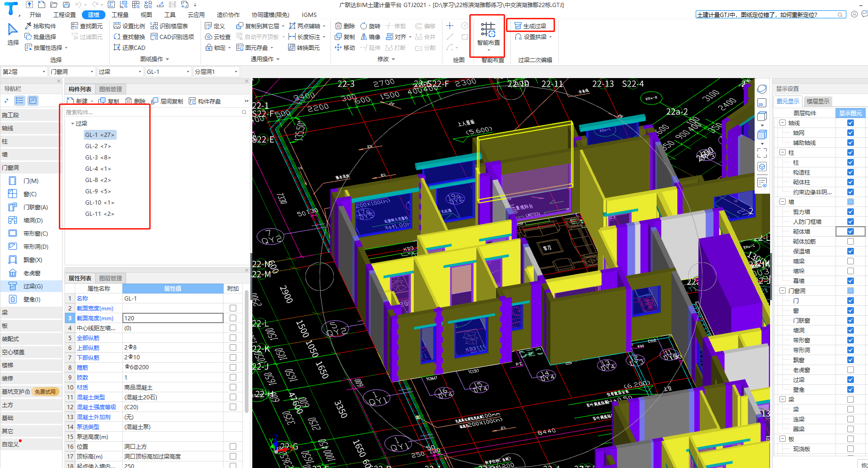Click the 识别楼层表 tool
The height and width of the screenshot is (468, 868).
(169, 26)
